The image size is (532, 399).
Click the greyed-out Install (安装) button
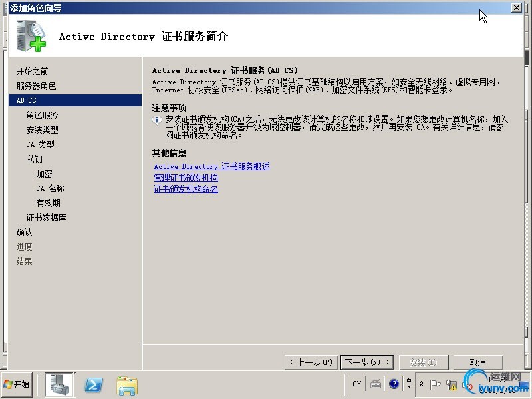pos(424,362)
